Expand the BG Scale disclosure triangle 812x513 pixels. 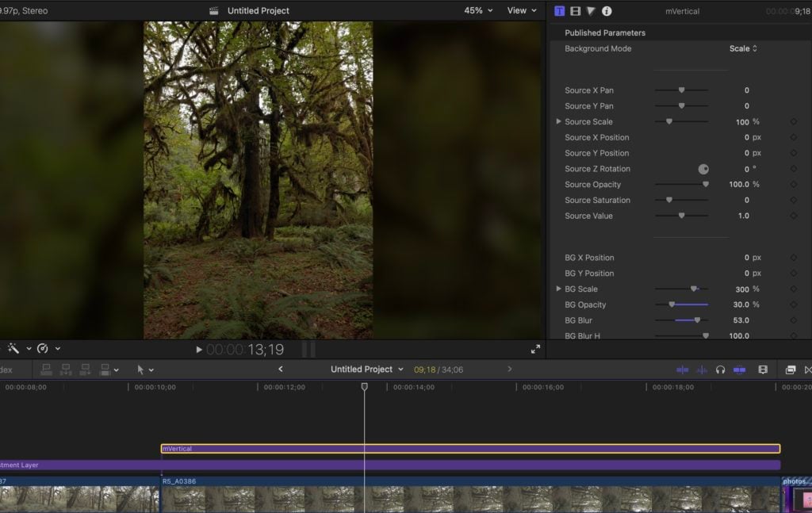click(558, 289)
